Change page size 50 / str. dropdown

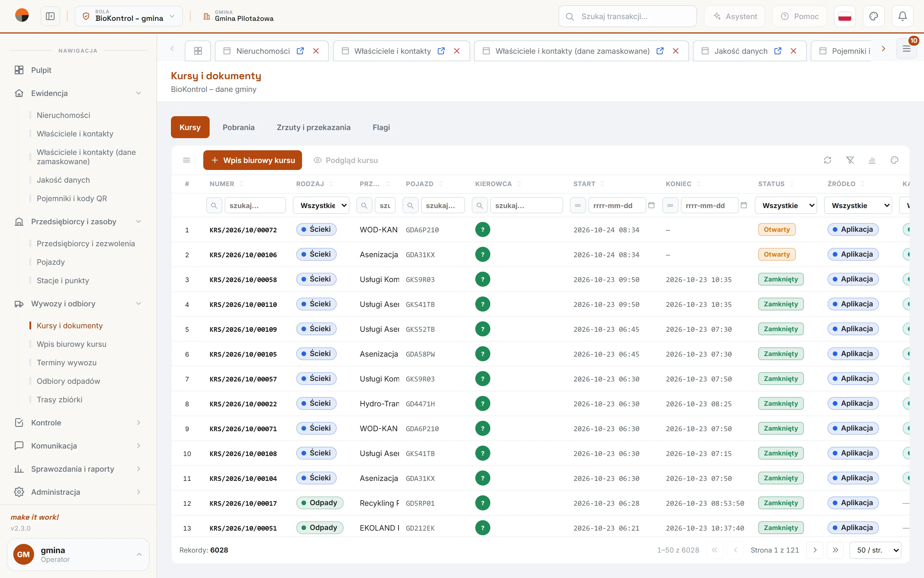[875, 550]
